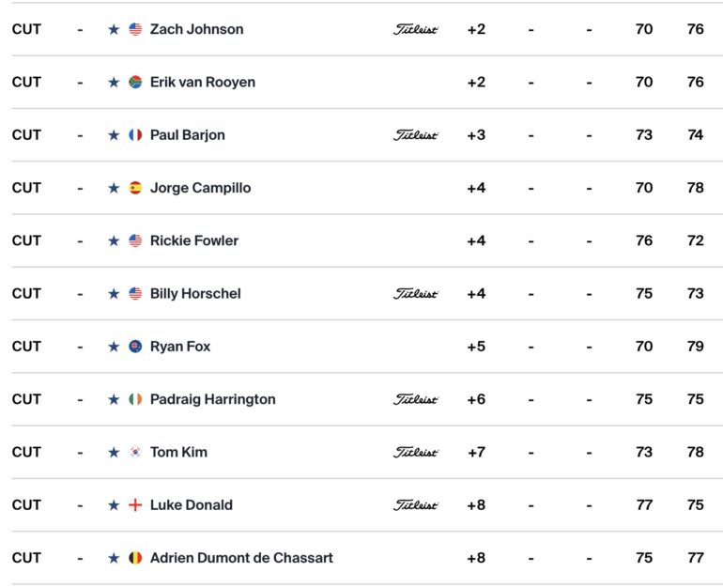The image size is (723, 588).
Task: Toggle favorite star for Zach Johnson
Action: click(x=114, y=29)
